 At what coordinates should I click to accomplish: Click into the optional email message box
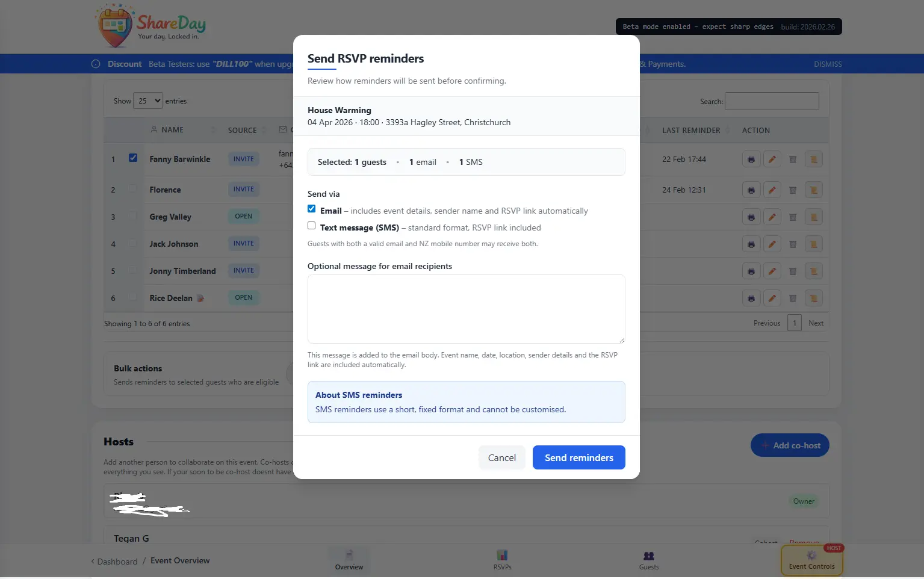pyautogui.click(x=467, y=309)
